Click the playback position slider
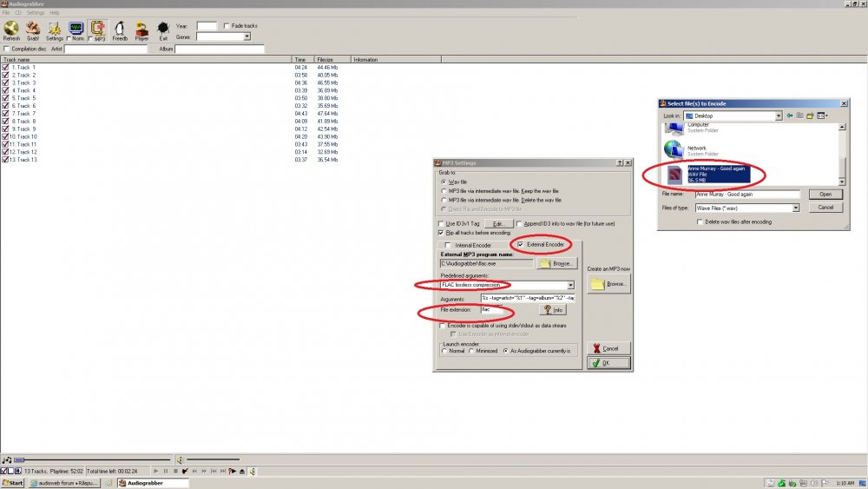This screenshot has width=868, height=489. pyautogui.click(x=93, y=459)
